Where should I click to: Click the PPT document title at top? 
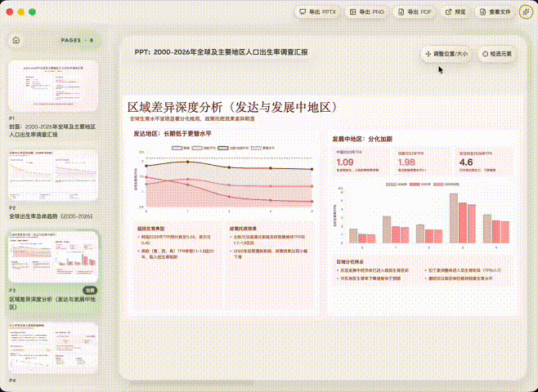[221, 52]
